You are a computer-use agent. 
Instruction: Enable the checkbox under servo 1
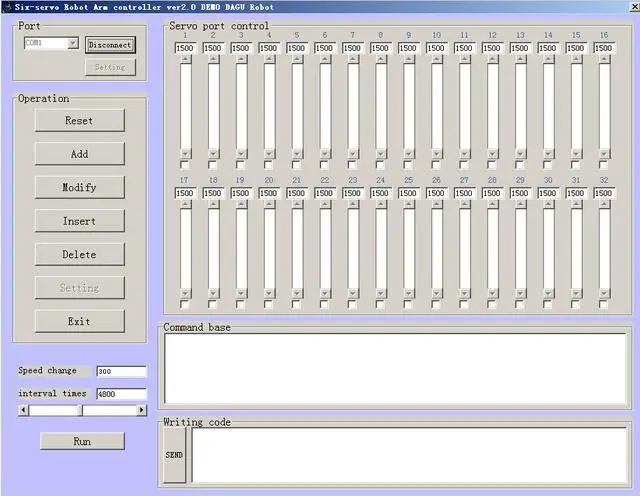(185, 165)
